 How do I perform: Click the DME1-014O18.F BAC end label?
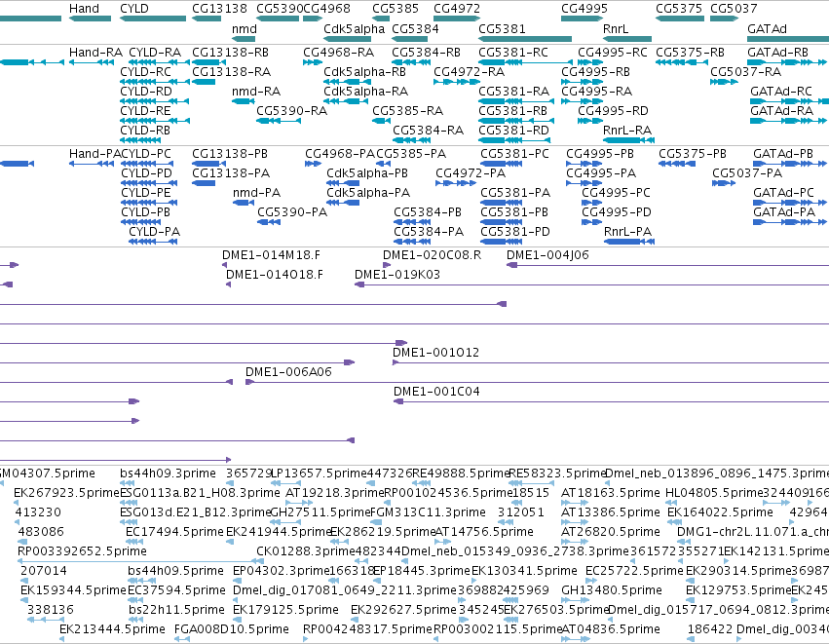pyautogui.click(x=275, y=275)
